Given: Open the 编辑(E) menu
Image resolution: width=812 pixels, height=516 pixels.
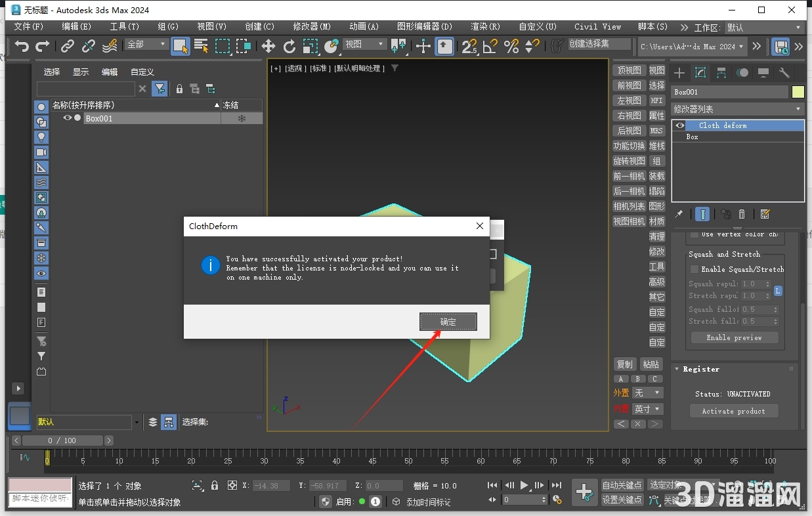Looking at the screenshot, I should tap(77, 27).
